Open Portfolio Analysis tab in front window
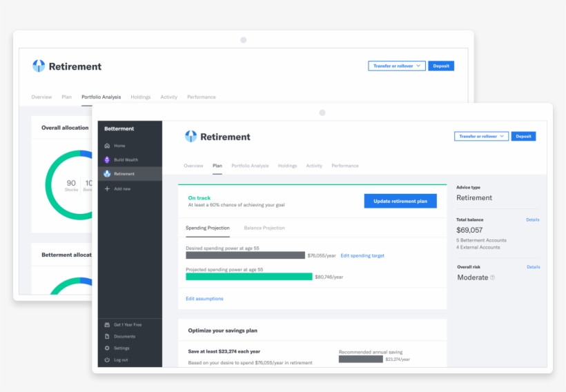This screenshot has width=566, height=392. (x=250, y=166)
